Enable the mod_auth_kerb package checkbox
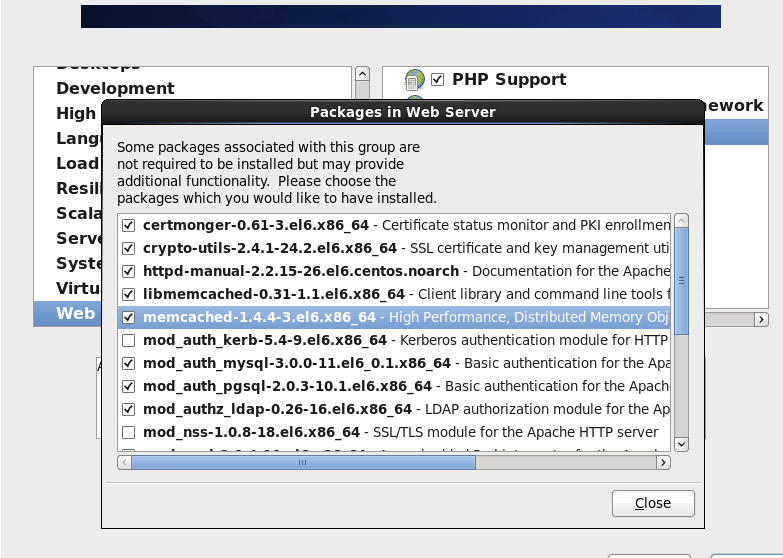 point(128,340)
